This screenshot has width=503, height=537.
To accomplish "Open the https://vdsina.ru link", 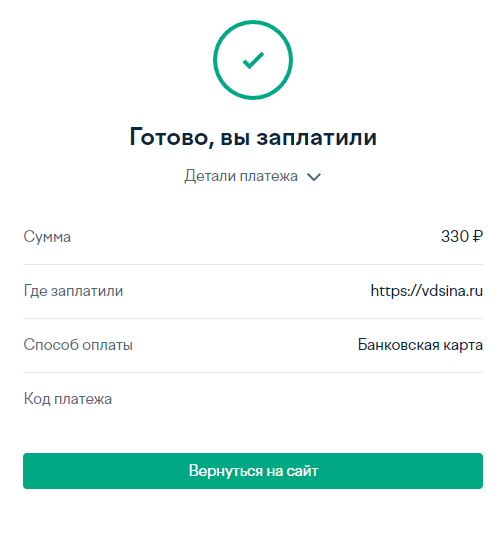I will click(x=427, y=291).
